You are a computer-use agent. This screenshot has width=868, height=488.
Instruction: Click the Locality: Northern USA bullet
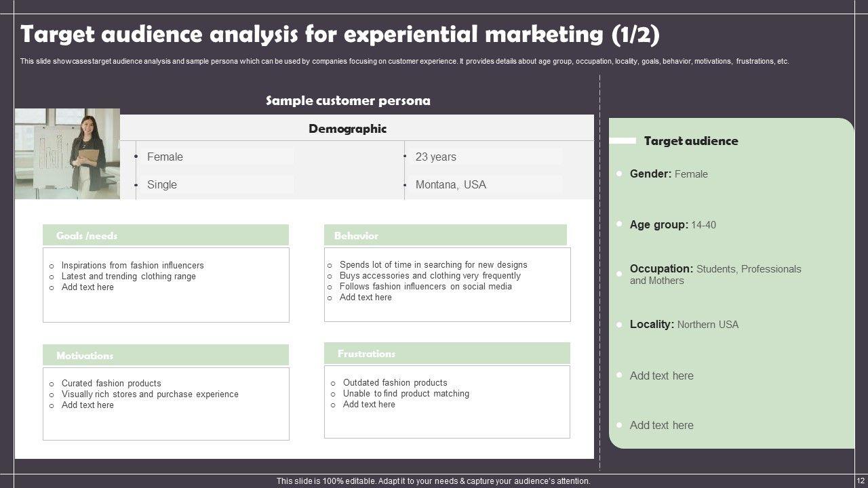point(684,325)
